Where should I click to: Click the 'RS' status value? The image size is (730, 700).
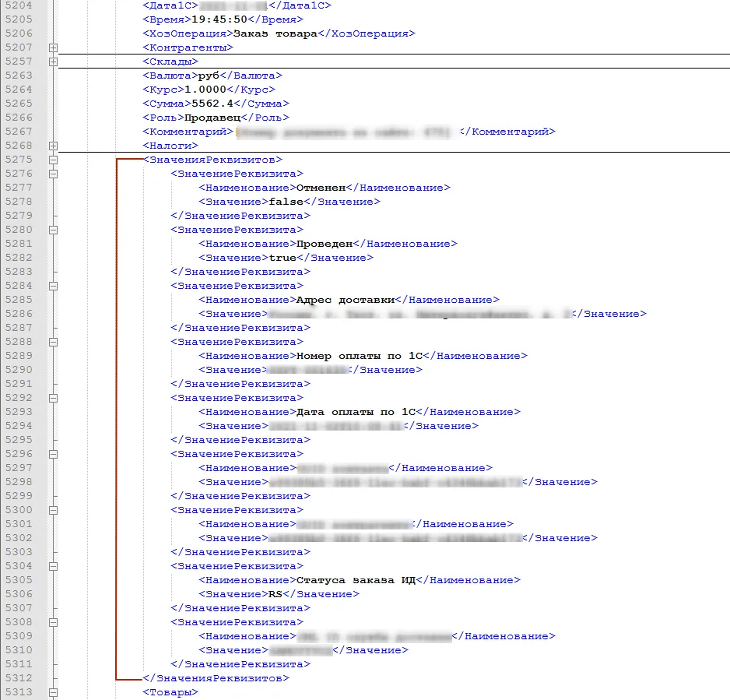pos(276,594)
